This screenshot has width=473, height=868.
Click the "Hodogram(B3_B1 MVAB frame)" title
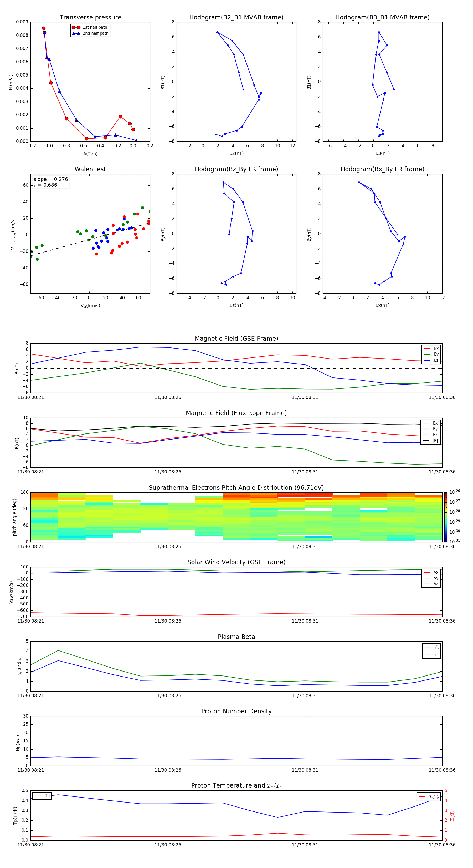[382, 18]
